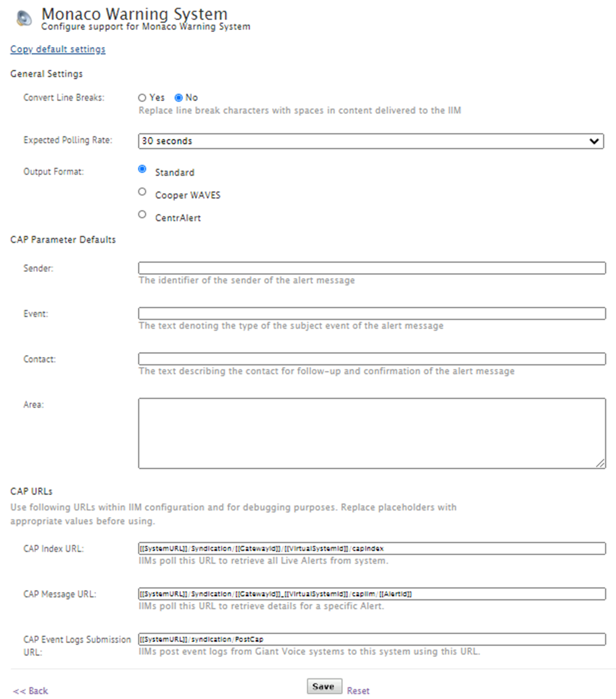
Task: Click the 'Monaco Warning System' page title
Action: click(x=135, y=14)
